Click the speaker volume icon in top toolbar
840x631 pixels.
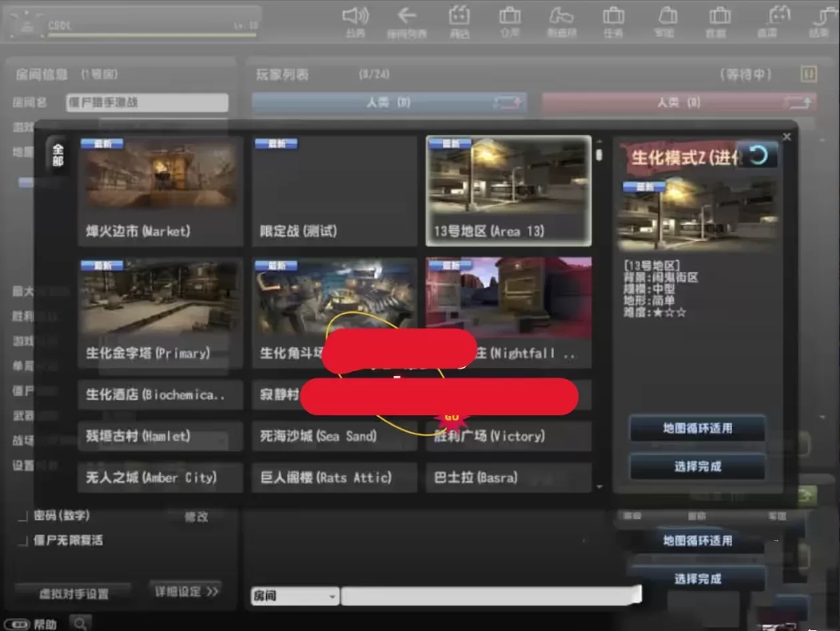[x=353, y=18]
